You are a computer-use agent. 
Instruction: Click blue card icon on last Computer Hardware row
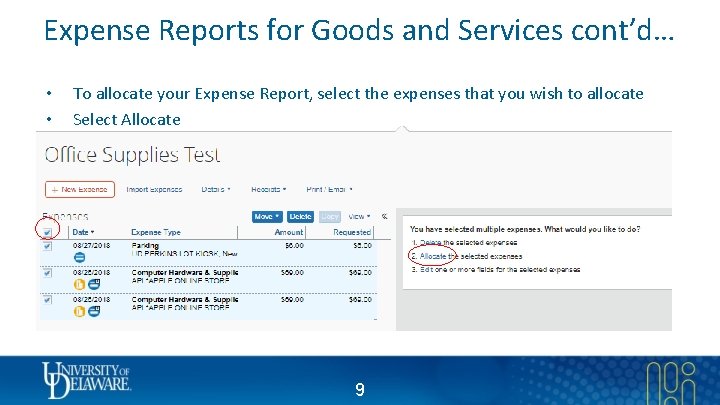point(94,311)
